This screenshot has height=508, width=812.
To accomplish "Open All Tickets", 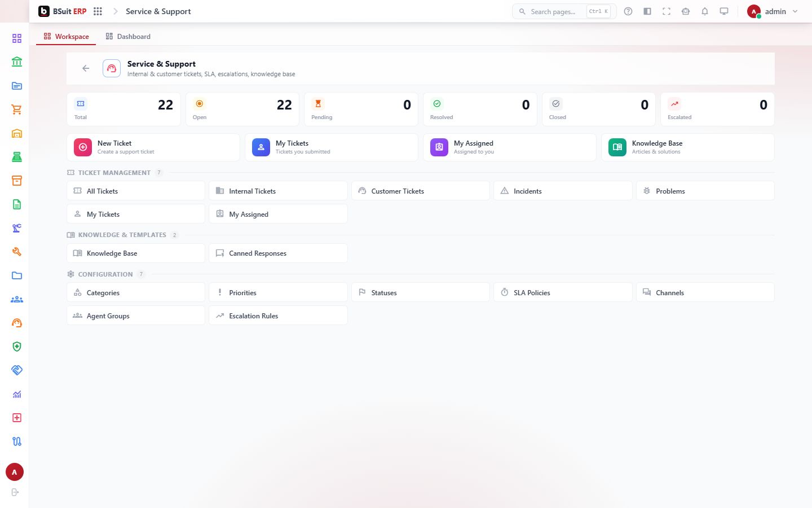I will pyautogui.click(x=136, y=191).
